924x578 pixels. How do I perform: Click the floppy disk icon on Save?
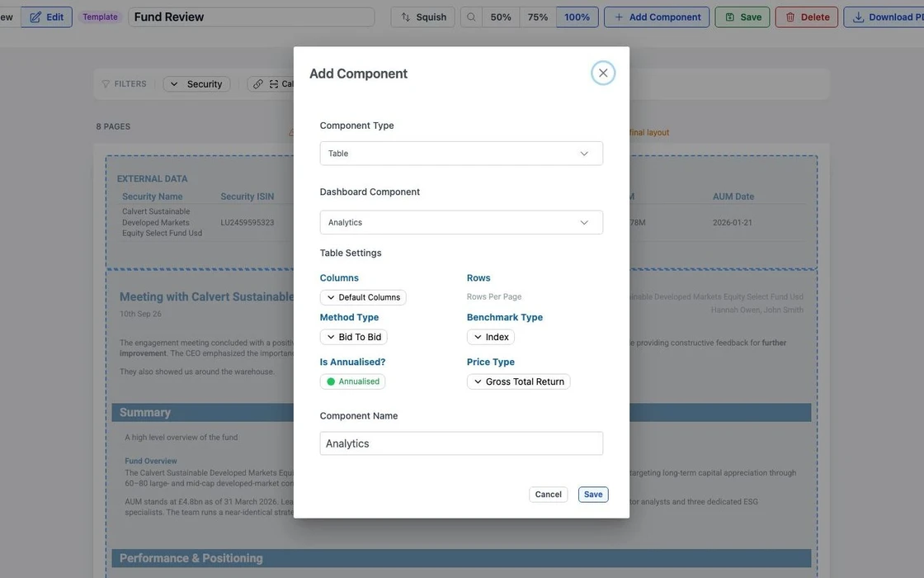pyautogui.click(x=729, y=17)
